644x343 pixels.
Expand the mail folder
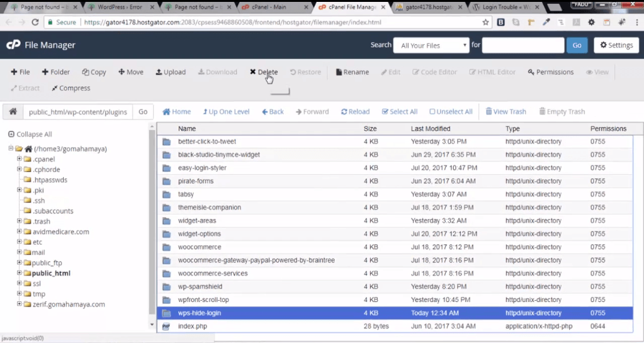tap(20, 252)
